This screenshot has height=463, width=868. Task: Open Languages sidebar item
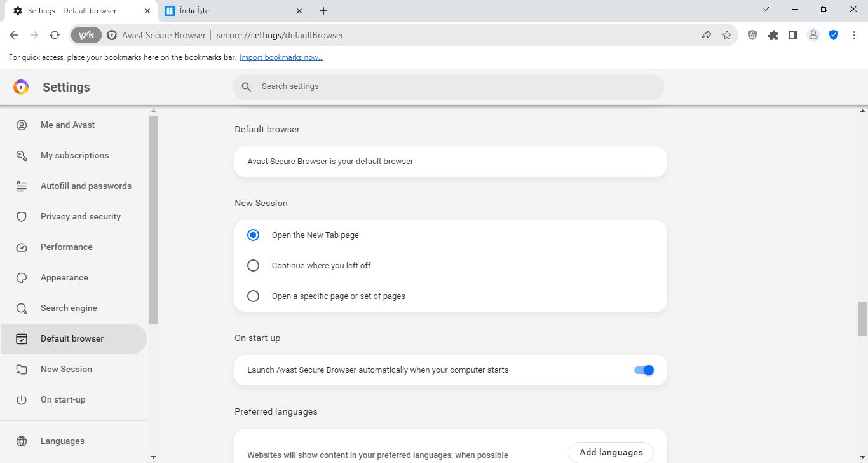tap(62, 441)
